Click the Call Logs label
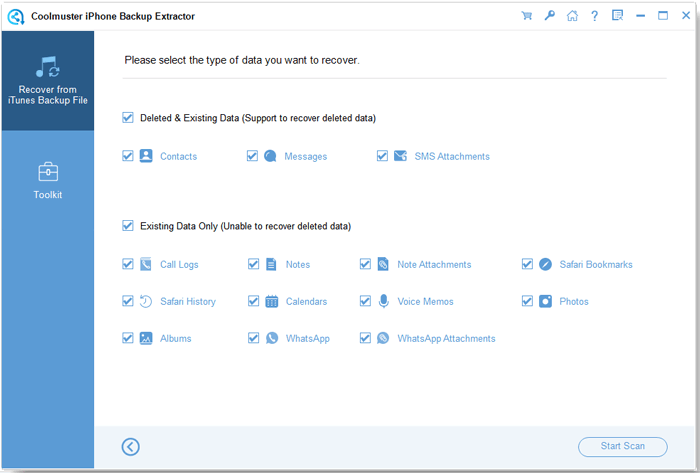The width and height of the screenshot is (700, 473). 179,265
